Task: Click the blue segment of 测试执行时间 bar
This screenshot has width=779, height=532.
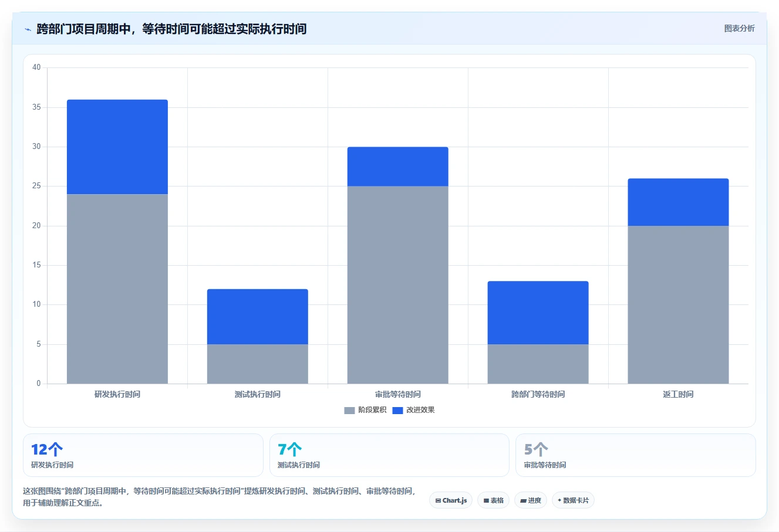Action: pos(258,317)
